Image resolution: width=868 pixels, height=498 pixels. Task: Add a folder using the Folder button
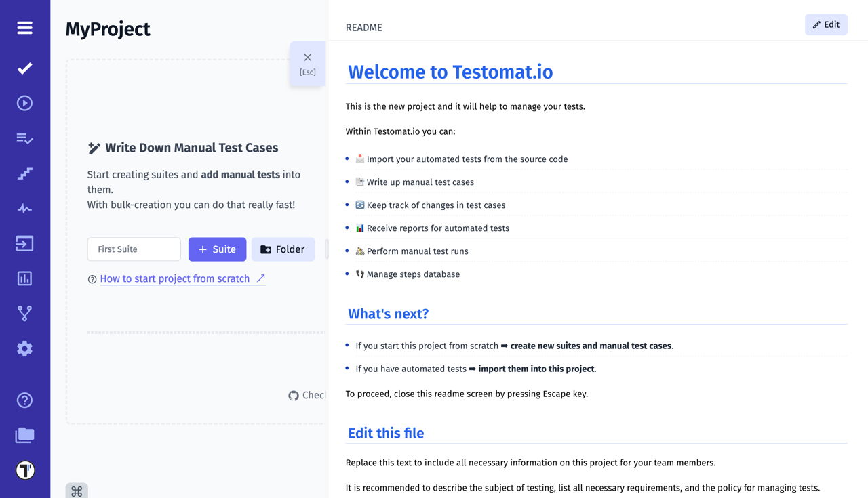tap(283, 249)
